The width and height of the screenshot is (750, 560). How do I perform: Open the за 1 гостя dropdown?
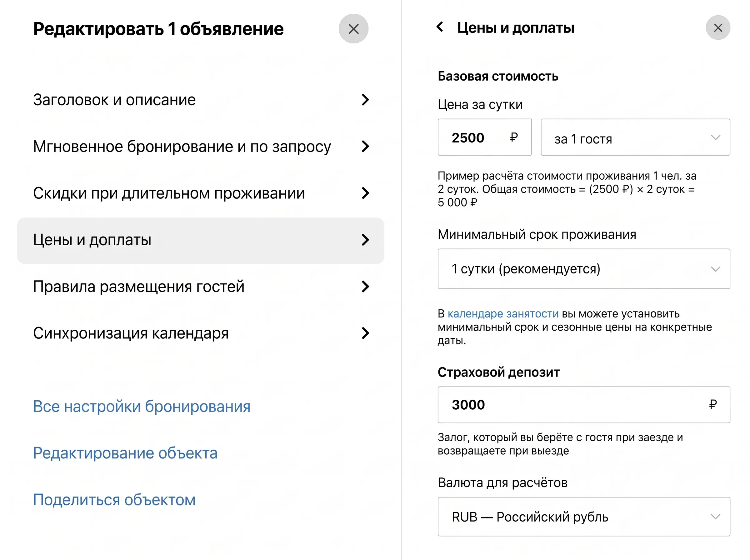635,137
